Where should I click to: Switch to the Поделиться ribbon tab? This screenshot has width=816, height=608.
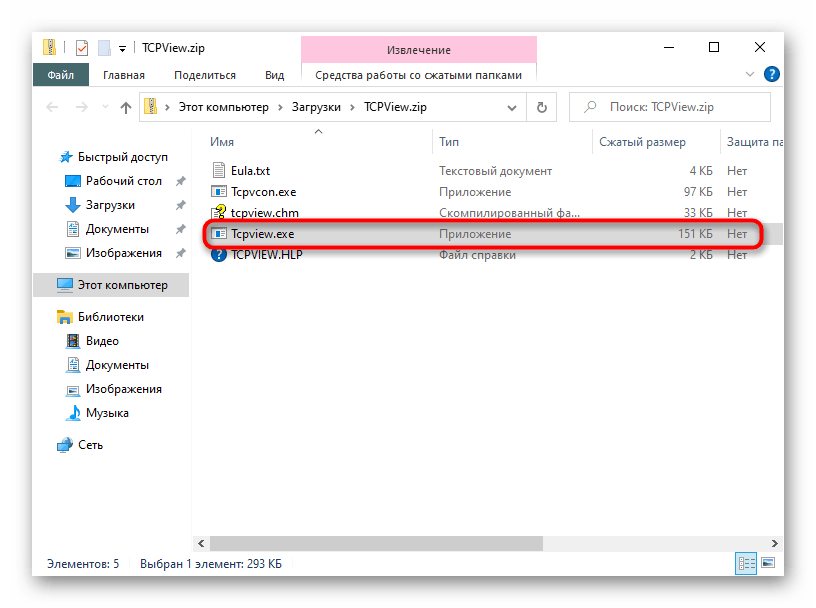tap(205, 75)
